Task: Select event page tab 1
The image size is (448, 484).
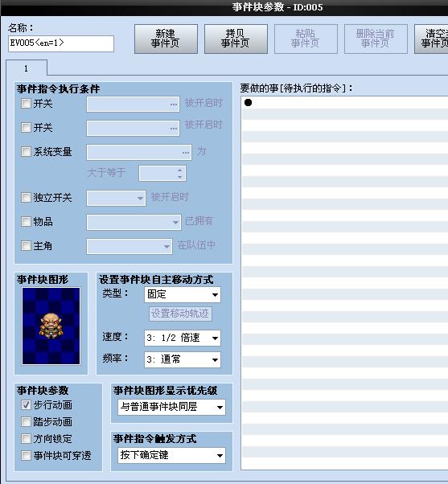Action: (27, 68)
